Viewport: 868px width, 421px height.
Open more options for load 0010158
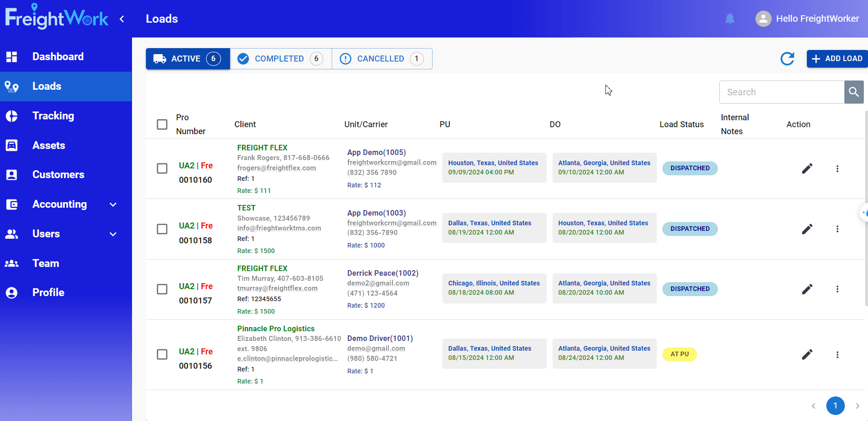click(837, 229)
